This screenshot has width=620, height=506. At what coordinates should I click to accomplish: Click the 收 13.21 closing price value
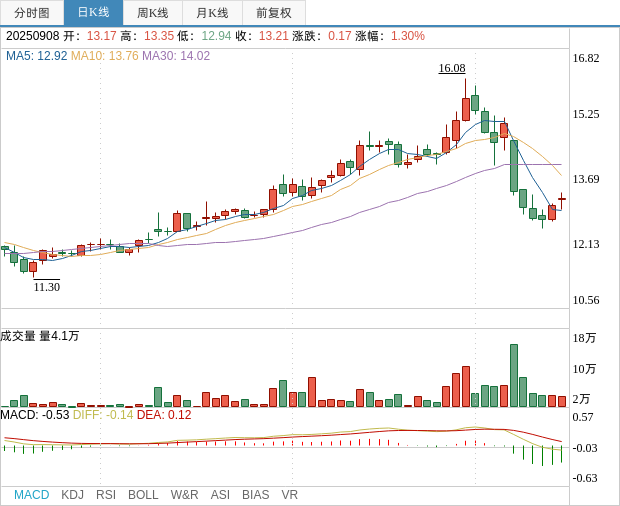click(x=274, y=36)
